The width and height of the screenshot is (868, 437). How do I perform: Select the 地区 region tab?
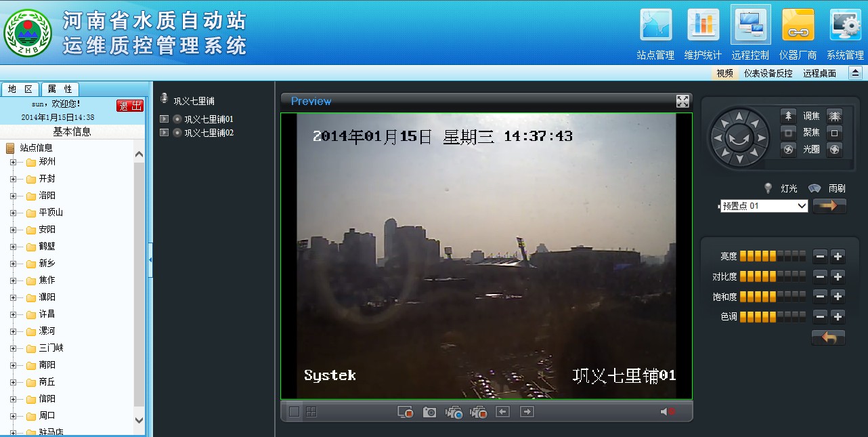20,89
